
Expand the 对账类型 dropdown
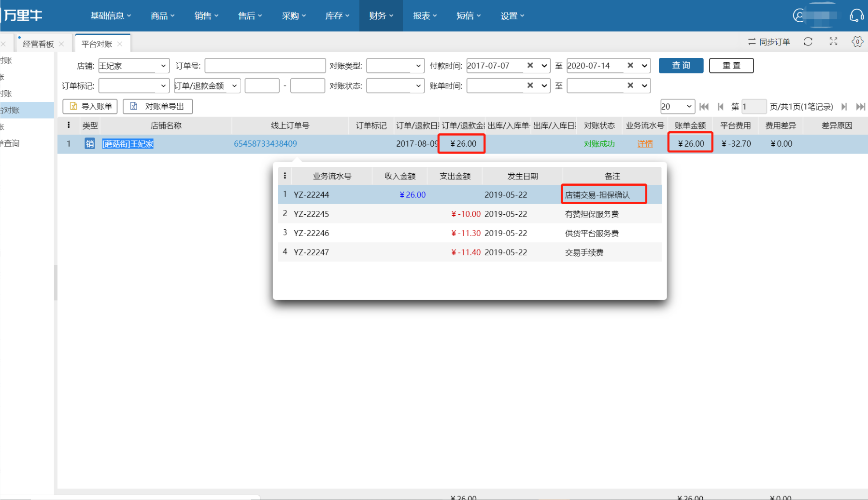click(395, 66)
